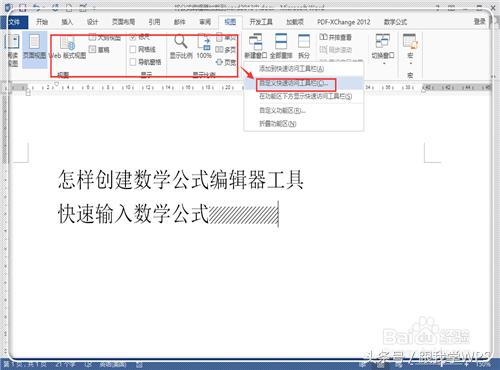Viewport: 500px width, 370px height.
Task: Open the 数学公式 tab
Action: point(395,22)
